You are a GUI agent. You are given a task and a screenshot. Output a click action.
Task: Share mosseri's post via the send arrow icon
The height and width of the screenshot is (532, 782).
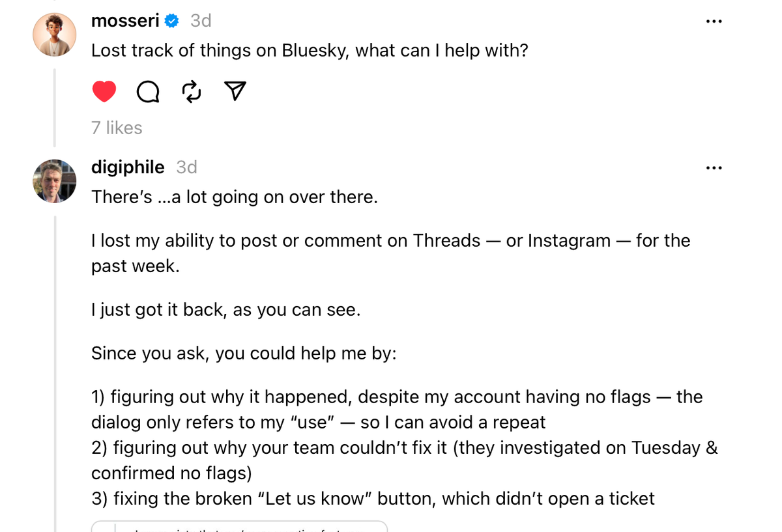click(x=234, y=91)
